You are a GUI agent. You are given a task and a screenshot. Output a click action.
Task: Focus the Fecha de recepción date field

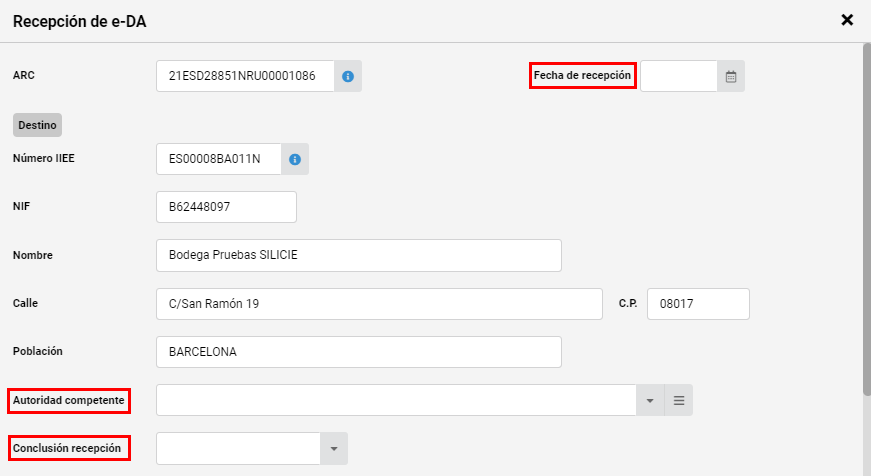679,76
